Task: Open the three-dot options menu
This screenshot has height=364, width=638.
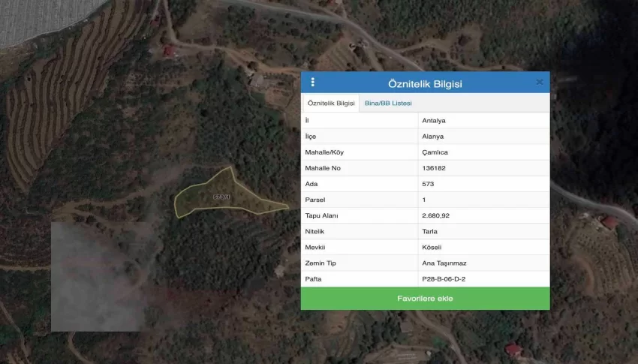Action: [313, 83]
